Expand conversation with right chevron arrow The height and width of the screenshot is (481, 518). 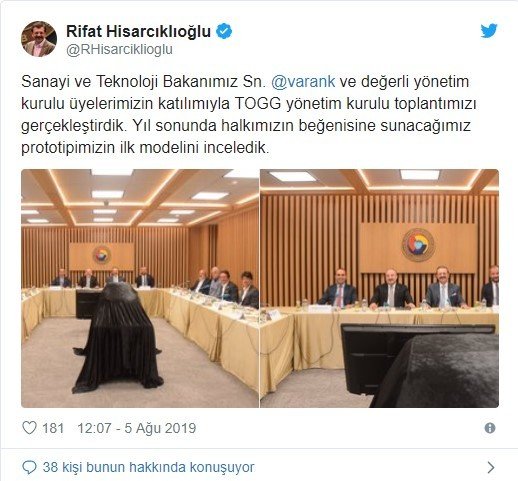pyautogui.click(x=491, y=467)
